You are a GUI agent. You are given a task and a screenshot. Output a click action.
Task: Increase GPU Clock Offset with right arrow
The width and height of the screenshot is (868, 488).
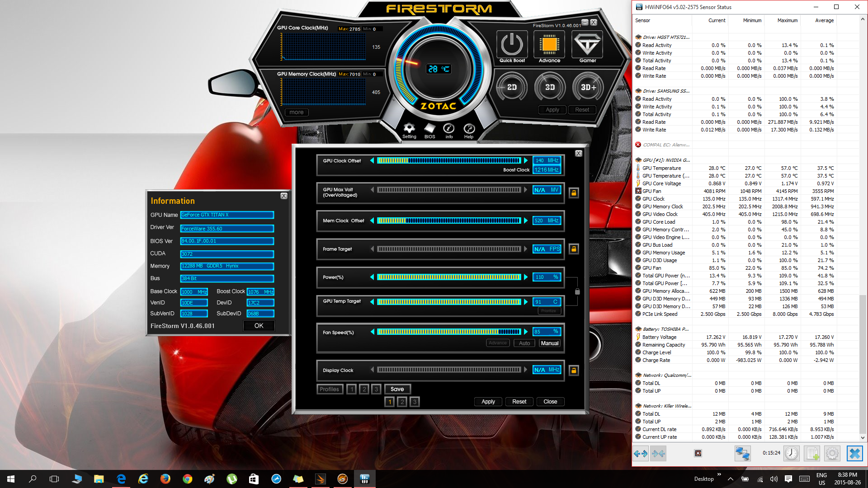point(526,160)
